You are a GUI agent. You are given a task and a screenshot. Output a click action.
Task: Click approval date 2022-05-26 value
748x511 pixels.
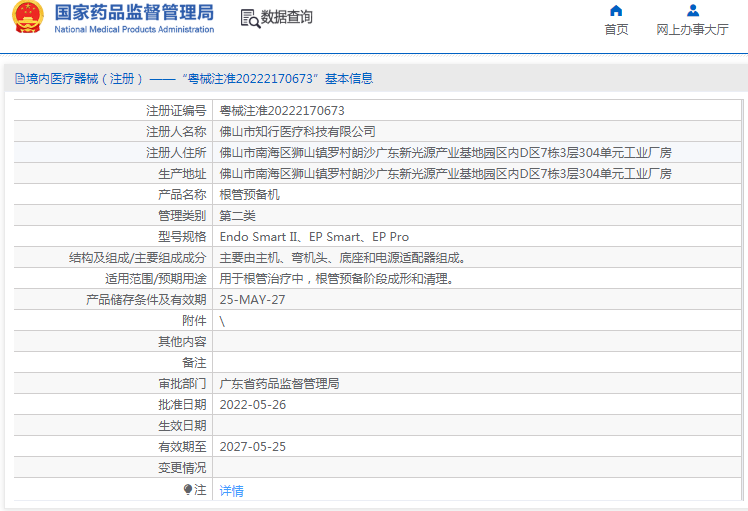click(252, 405)
